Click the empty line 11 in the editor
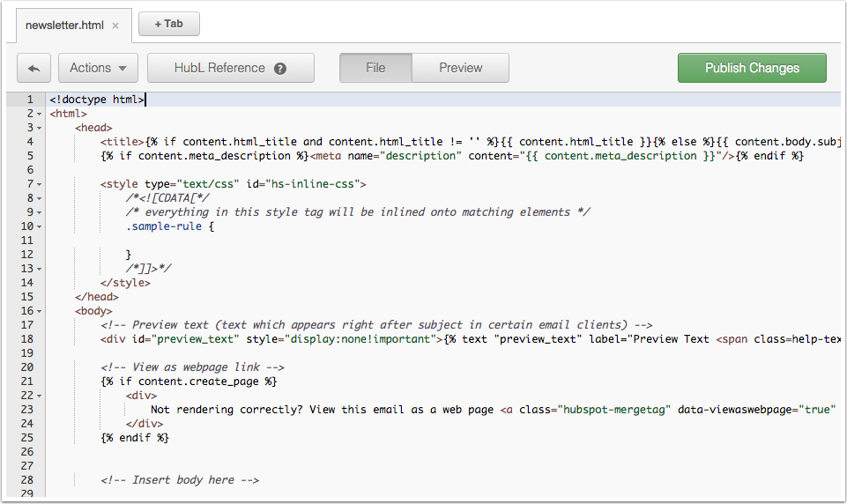 point(443,241)
